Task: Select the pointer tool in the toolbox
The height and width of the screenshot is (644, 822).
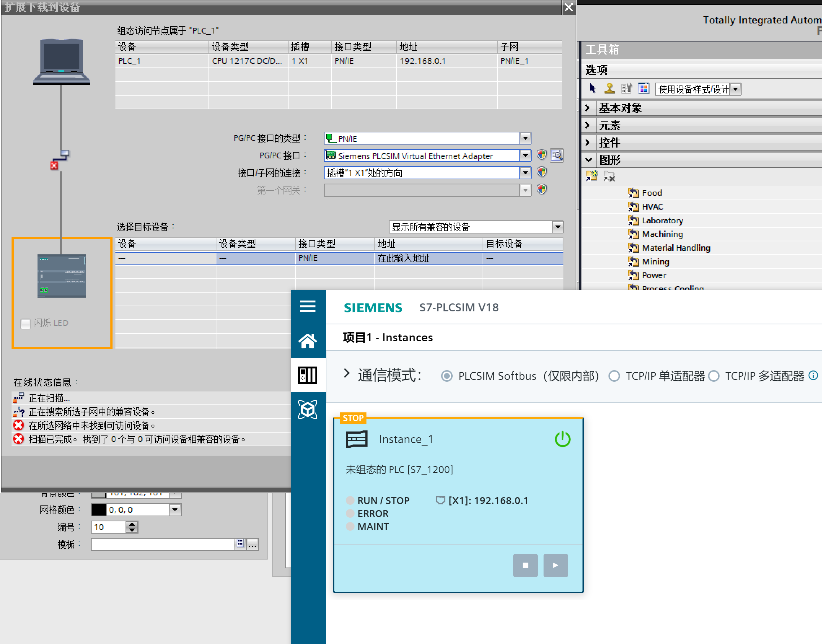Action: pyautogui.click(x=593, y=89)
